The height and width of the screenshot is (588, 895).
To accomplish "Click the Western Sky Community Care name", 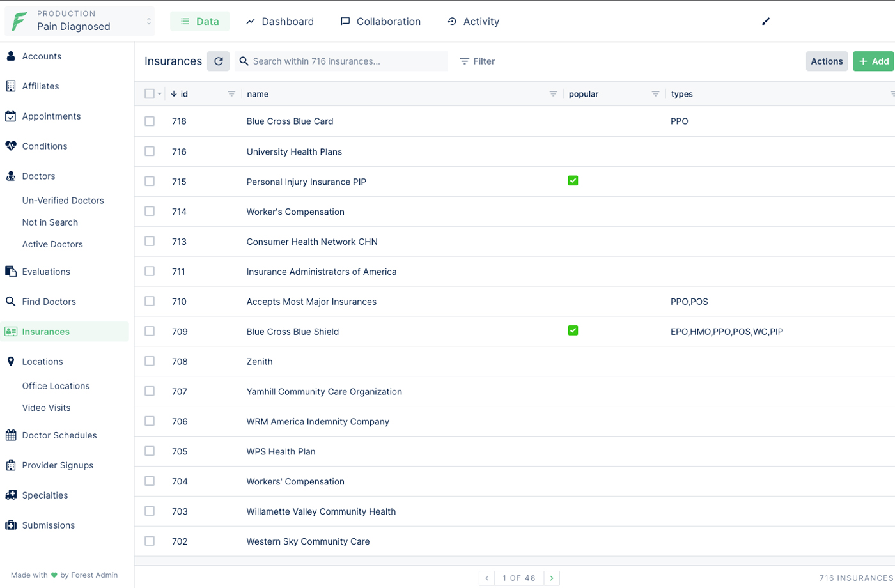I will (308, 542).
